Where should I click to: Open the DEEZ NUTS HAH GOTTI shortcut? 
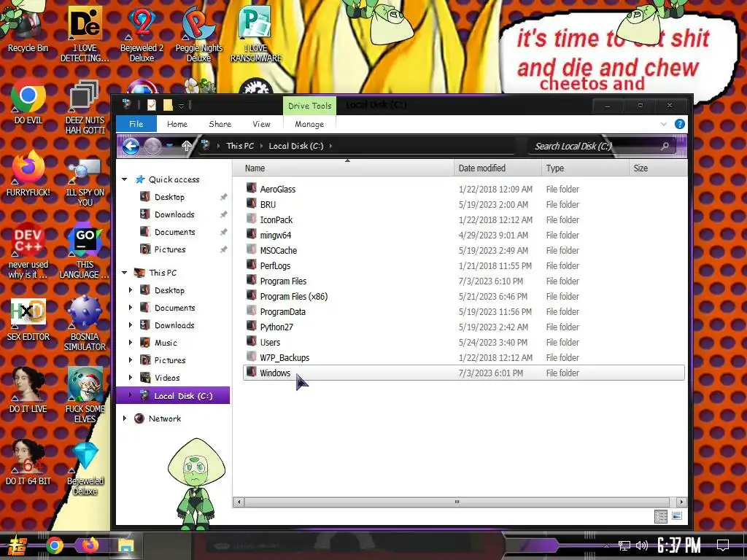click(x=85, y=107)
